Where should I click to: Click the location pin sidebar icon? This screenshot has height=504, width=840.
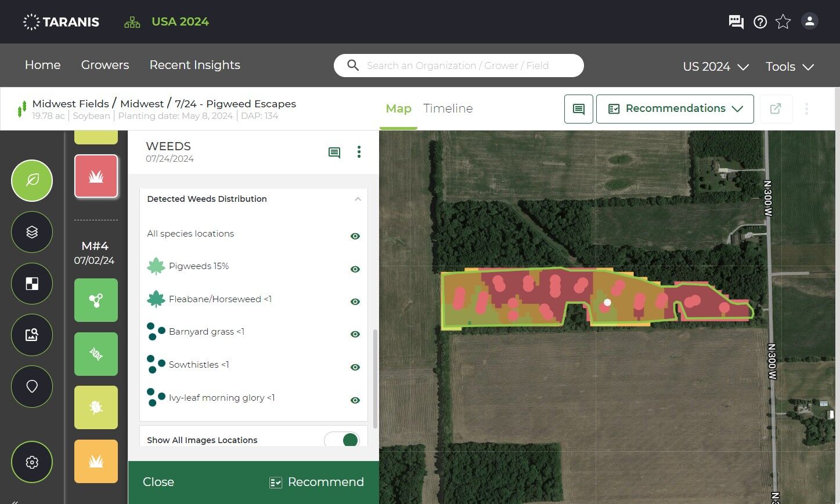pyautogui.click(x=32, y=386)
